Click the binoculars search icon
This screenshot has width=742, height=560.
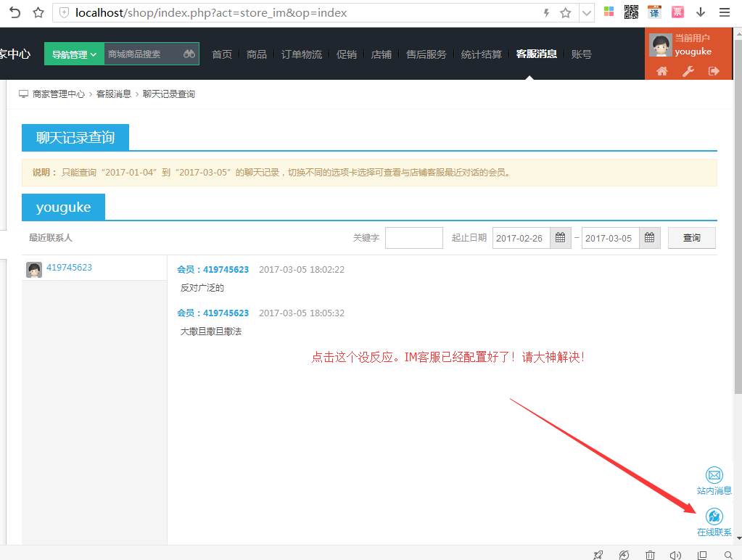click(189, 54)
